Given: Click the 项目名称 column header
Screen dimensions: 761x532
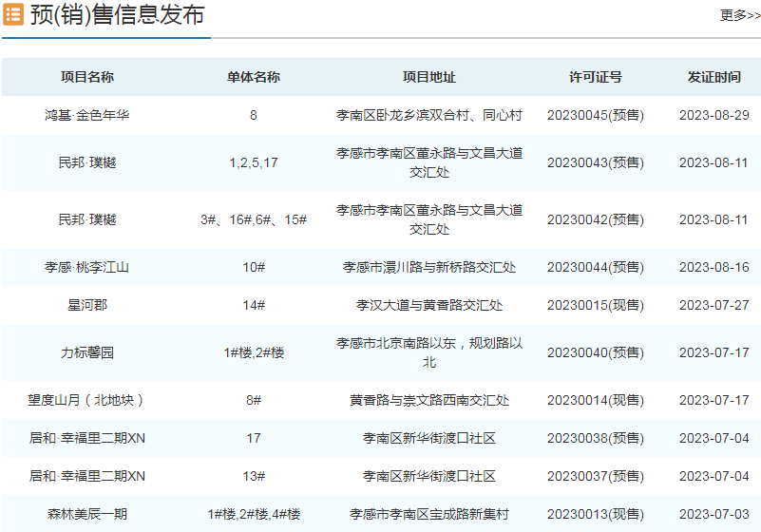Looking at the screenshot, I should coord(87,77).
